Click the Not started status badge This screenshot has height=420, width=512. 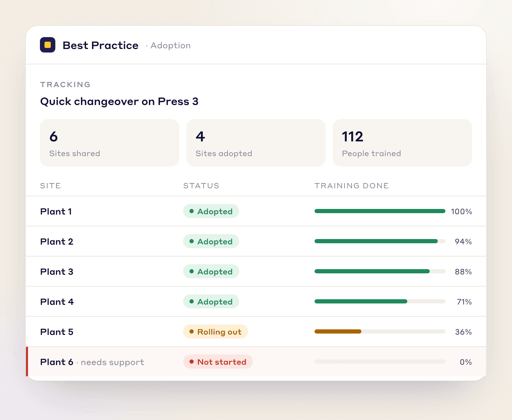(218, 362)
